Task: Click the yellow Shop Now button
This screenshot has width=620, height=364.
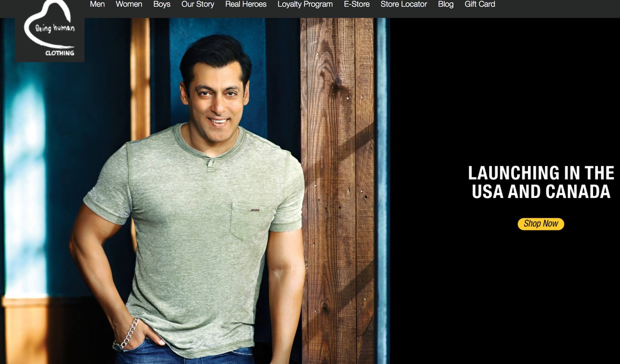Action: [541, 224]
